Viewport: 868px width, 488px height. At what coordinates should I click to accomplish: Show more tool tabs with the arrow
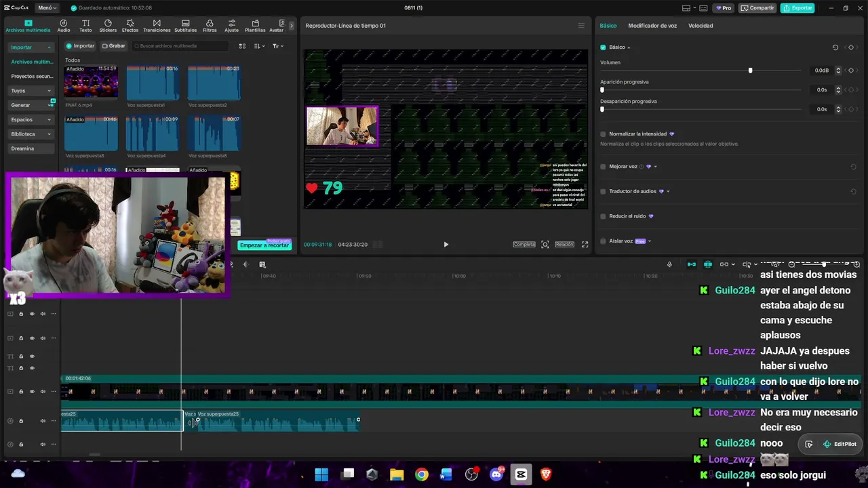pos(292,26)
